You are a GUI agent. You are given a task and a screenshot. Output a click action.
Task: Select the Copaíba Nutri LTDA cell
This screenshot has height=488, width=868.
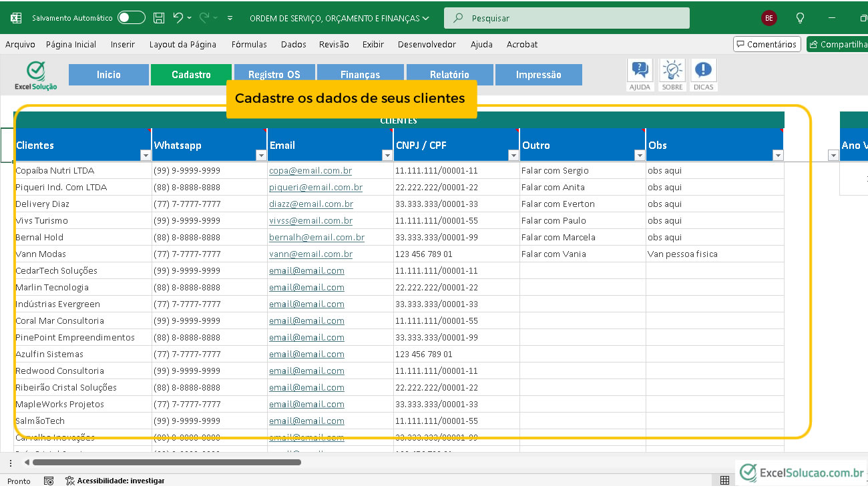pos(83,170)
